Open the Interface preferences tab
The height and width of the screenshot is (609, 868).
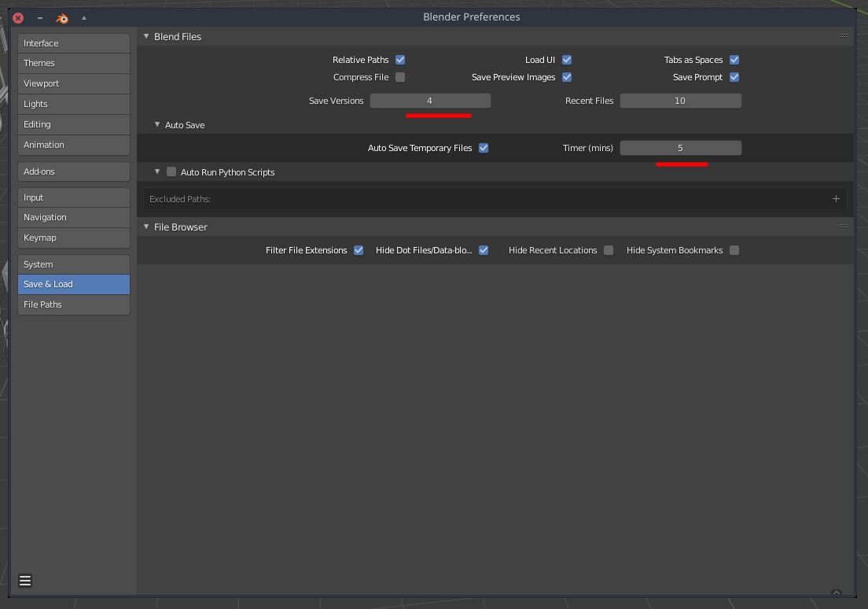pos(74,43)
